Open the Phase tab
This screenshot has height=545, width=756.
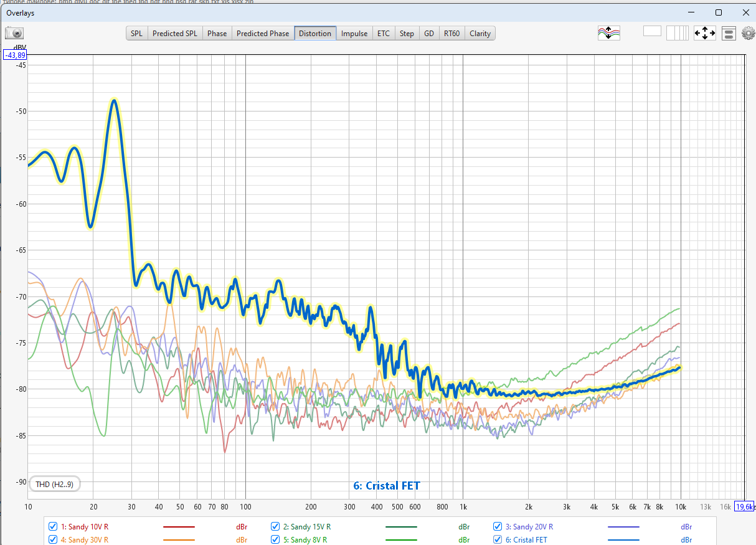(217, 34)
